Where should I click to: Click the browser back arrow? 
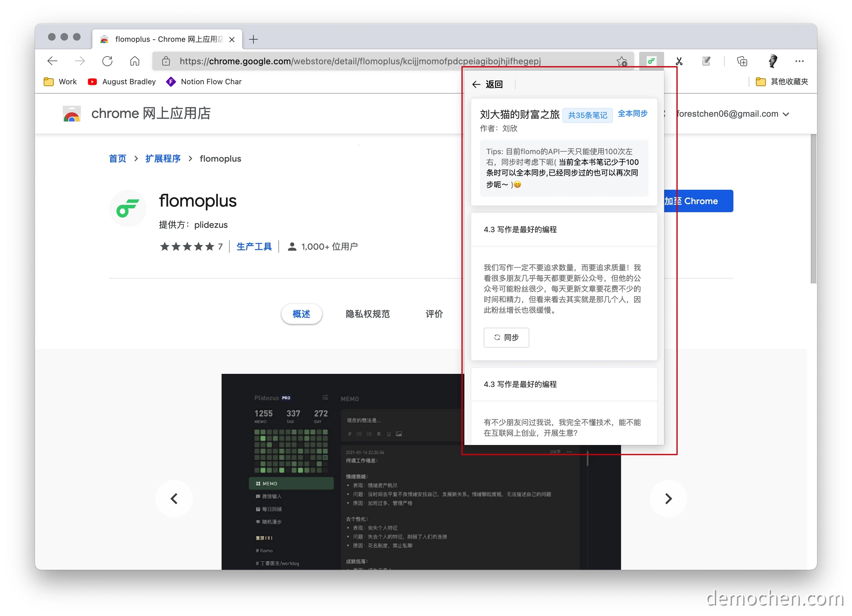[53, 61]
